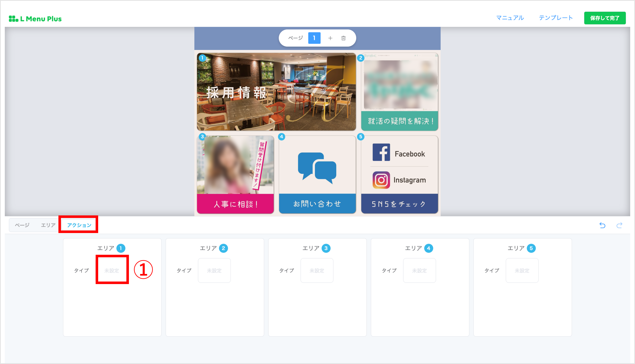Switch to the ページ tab

click(x=22, y=225)
